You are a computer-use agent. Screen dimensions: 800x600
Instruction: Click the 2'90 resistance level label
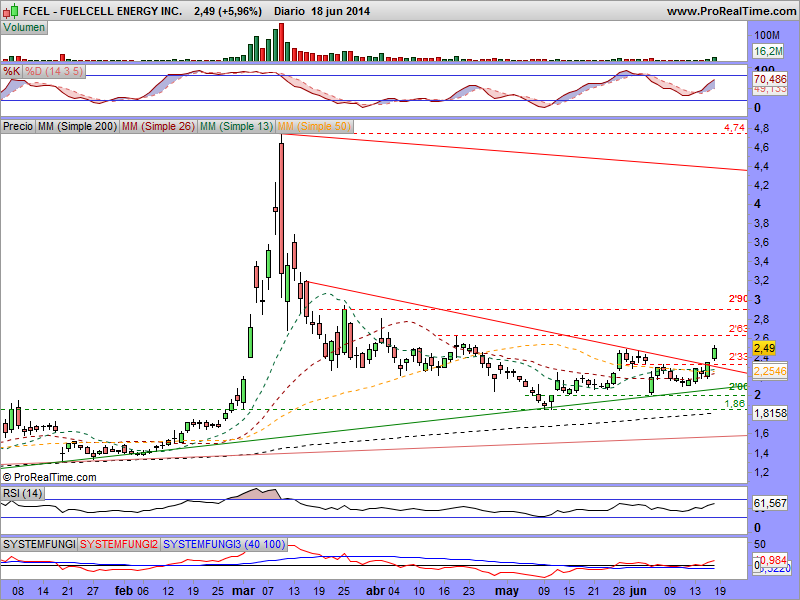pyautogui.click(x=738, y=298)
